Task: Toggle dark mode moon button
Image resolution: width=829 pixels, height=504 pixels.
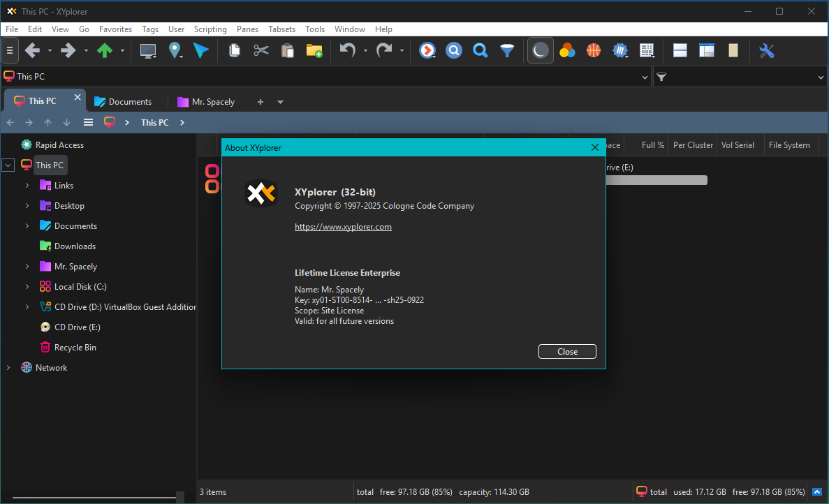Action: click(x=541, y=51)
